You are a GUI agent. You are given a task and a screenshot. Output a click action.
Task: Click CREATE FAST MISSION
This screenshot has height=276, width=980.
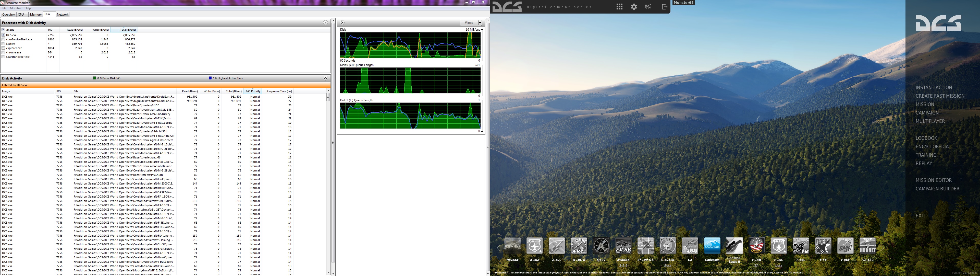[x=940, y=96]
